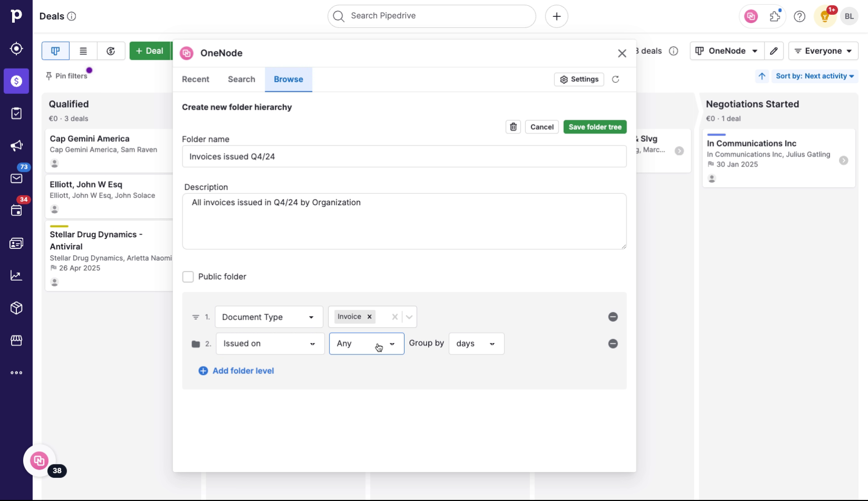The height and width of the screenshot is (501, 868).
Task: Open Projects clipboard icon in sidebar
Action: click(16, 113)
